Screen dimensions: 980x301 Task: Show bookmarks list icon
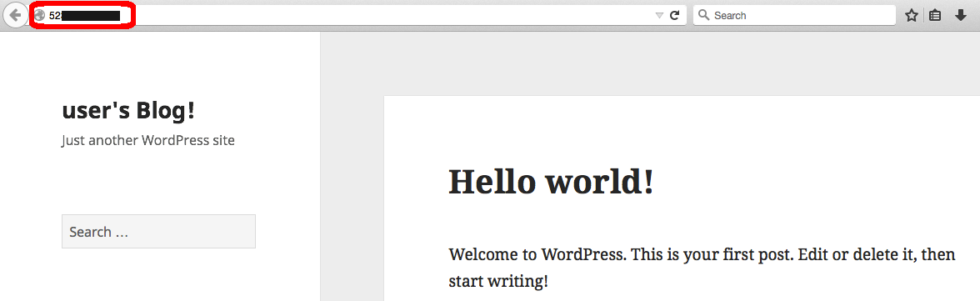coord(935,16)
